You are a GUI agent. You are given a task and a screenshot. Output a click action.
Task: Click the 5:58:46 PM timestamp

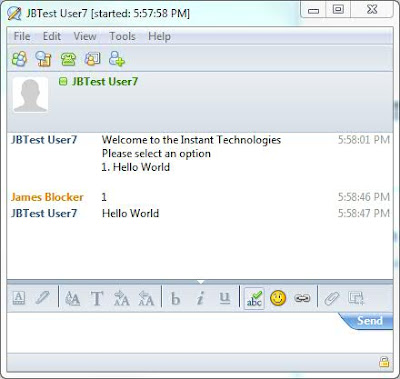click(x=364, y=197)
